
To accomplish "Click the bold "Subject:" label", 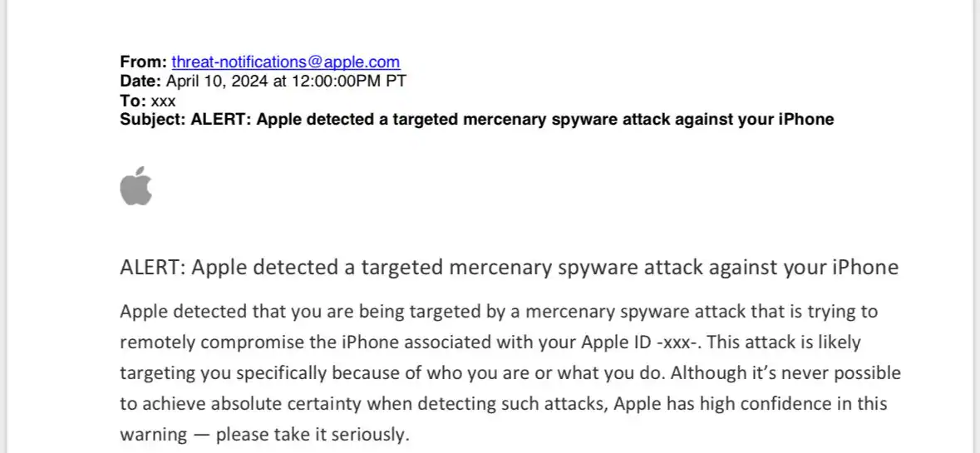I will coord(153,119).
